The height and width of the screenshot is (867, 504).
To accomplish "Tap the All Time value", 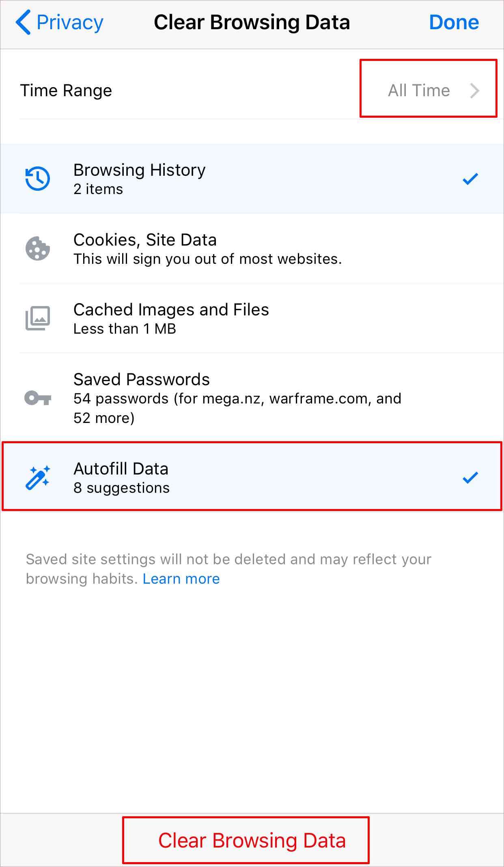I will tap(419, 90).
